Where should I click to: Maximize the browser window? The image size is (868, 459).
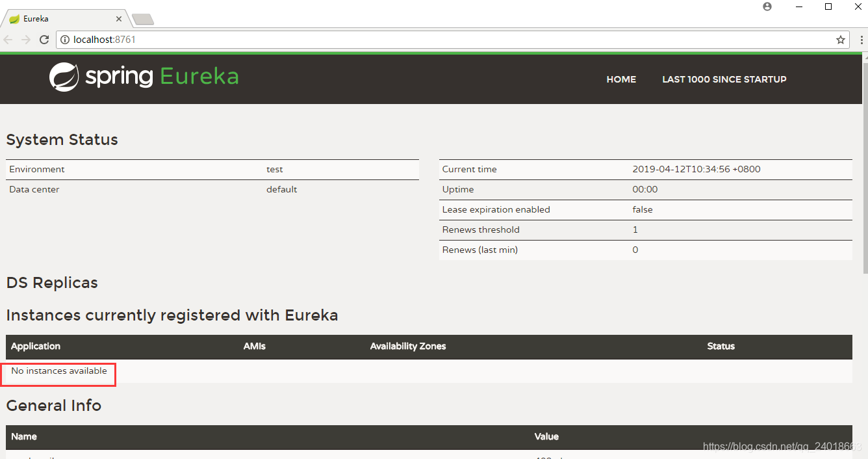click(x=828, y=7)
